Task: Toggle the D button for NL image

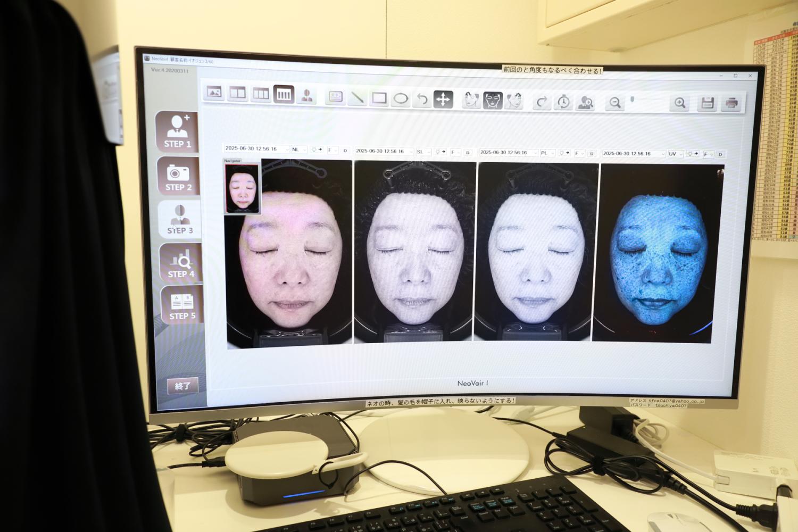Action: [x=345, y=151]
